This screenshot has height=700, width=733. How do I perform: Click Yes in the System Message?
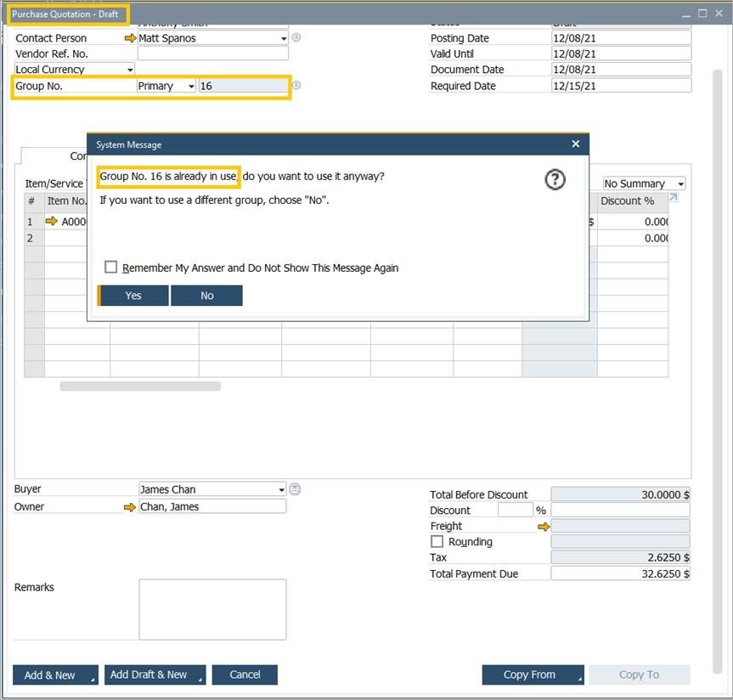(133, 296)
